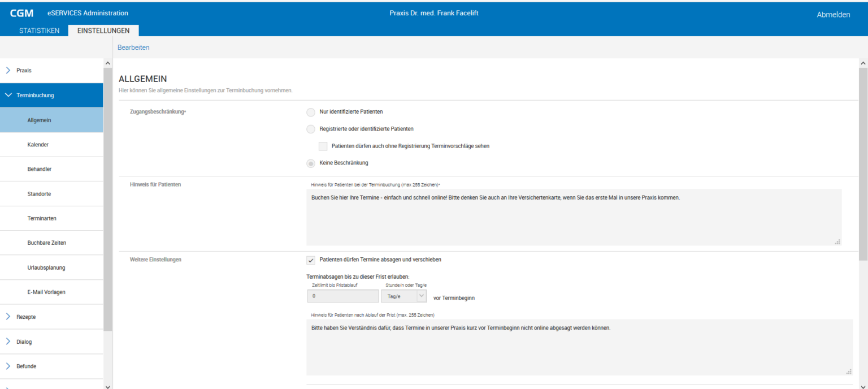The image size is (868, 389).
Task: Click Abmelden to log out
Action: point(833,14)
